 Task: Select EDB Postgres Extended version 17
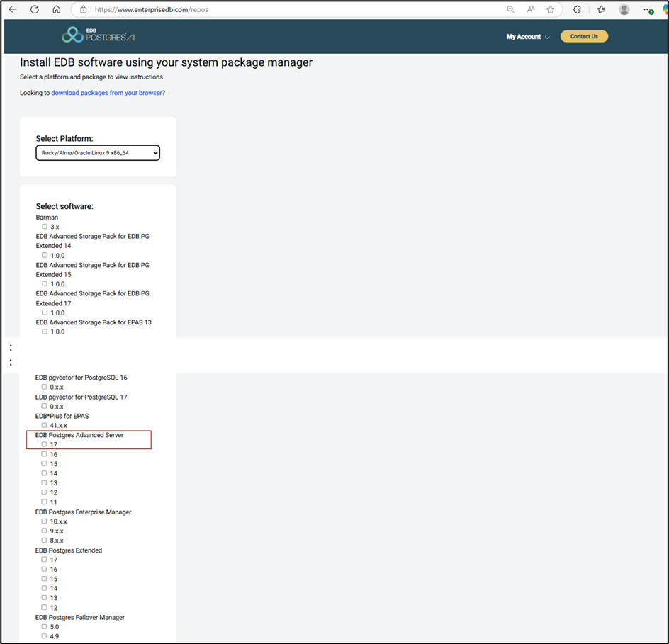(x=44, y=560)
